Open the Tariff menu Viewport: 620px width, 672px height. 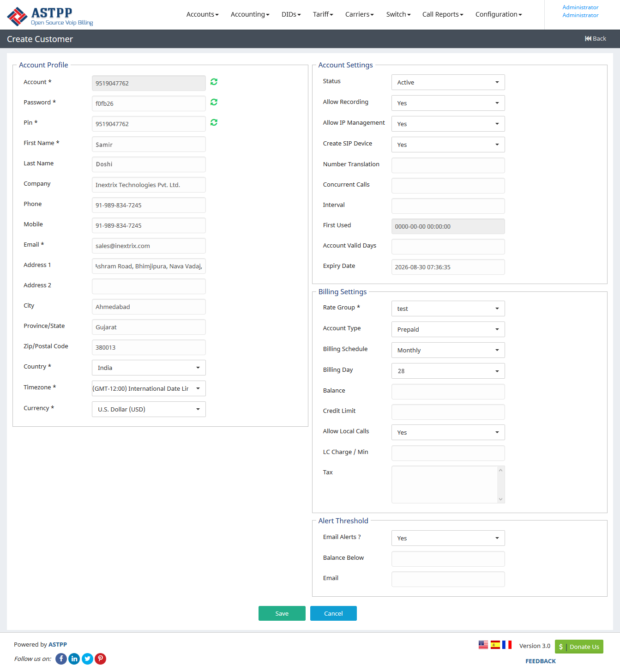[x=323, y=14]
